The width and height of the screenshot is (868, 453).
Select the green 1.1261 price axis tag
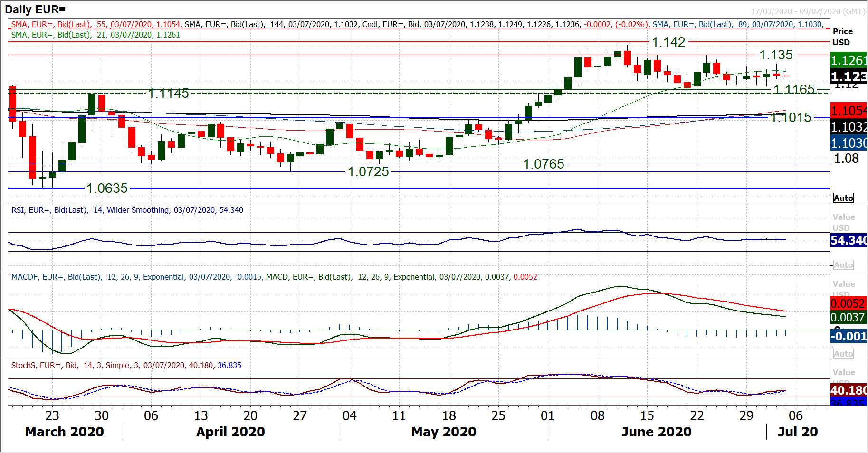pyautogui.click(x=848, y=60)
